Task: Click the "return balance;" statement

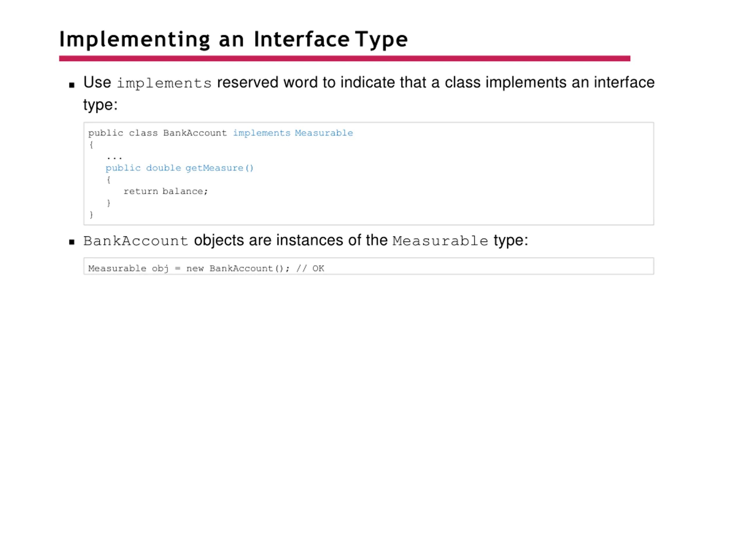Action: tap(165, 191)
